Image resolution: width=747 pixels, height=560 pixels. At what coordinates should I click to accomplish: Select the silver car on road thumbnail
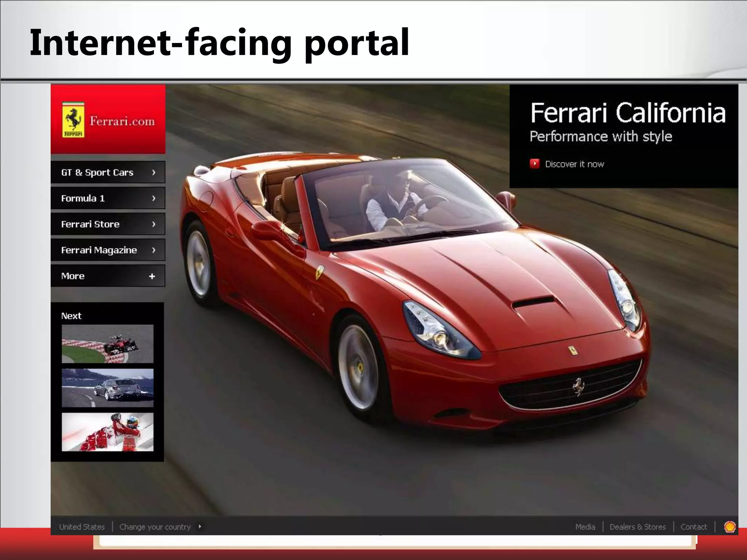[108, 388]
